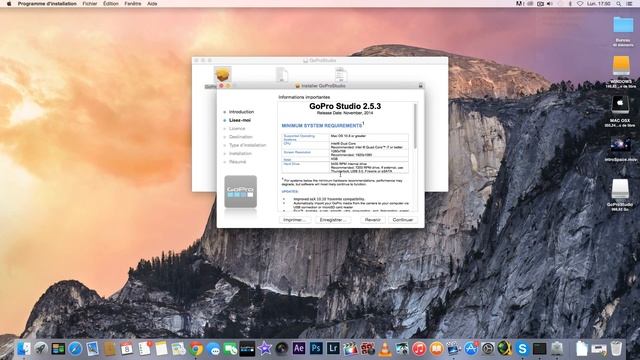Click the Installation step in sidebar
This screenshot has height=360, width=640.
[x=240, y=153]
